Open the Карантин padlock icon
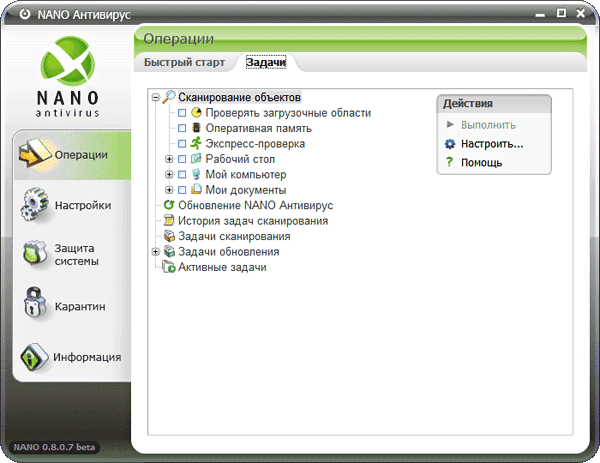The image size is (600, 463). (x=34, y=303)
